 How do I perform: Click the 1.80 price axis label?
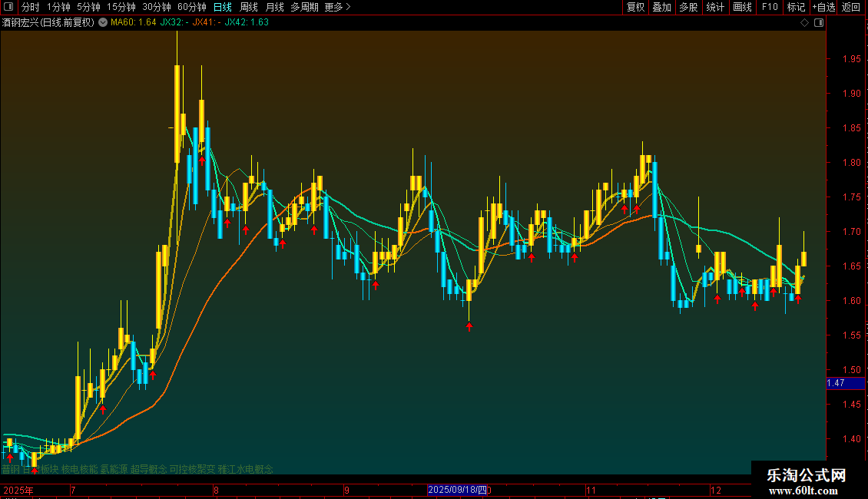(x=851, y=162)
